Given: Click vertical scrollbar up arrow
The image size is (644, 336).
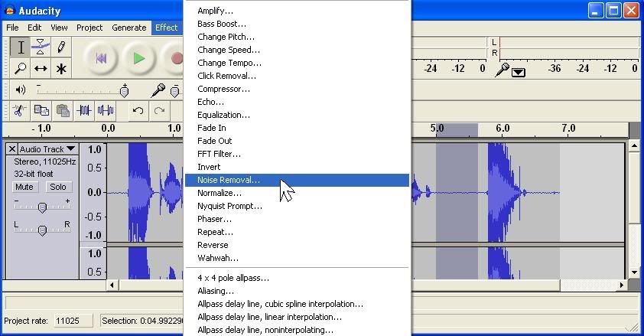Looking at the screenshot, I should pos(634,145).
